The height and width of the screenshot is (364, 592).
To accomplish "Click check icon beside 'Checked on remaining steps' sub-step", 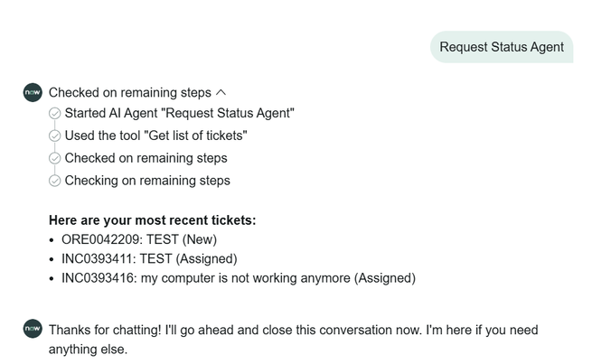I will pos(54,158).
